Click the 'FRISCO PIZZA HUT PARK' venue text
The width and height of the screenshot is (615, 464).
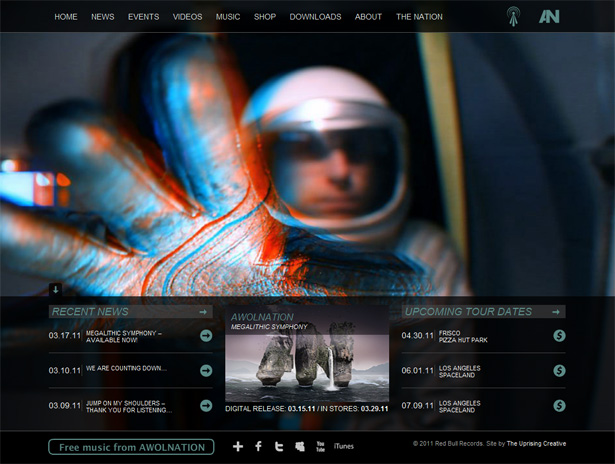[x=463, y=337]
